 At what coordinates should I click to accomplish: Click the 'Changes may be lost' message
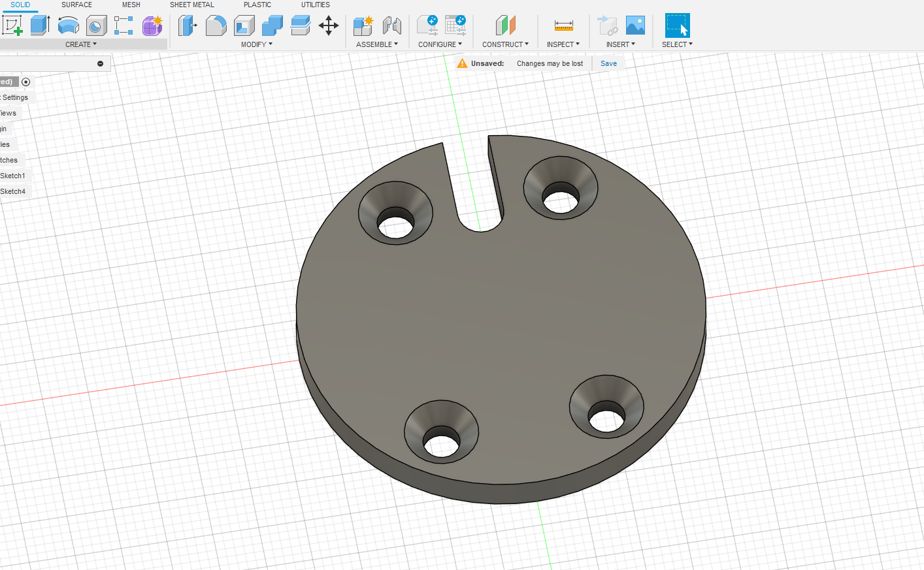pos(550,63)
